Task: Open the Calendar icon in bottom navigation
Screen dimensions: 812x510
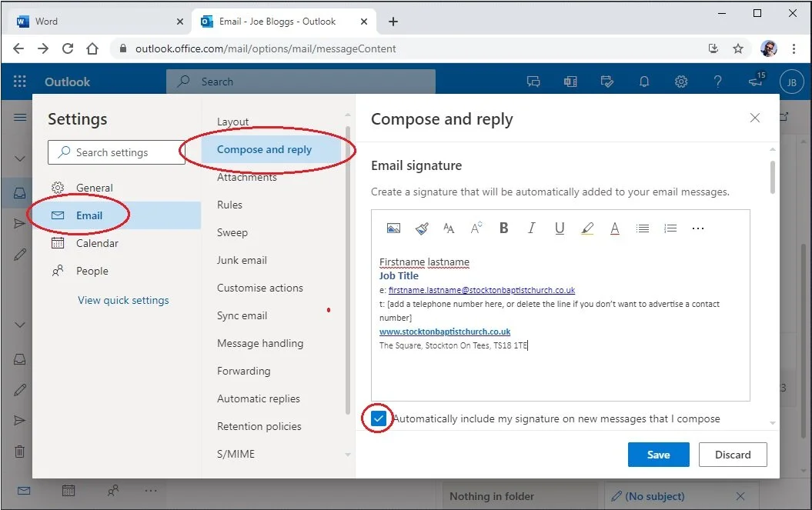Action: pyautogui.click(x=69, y=490)
